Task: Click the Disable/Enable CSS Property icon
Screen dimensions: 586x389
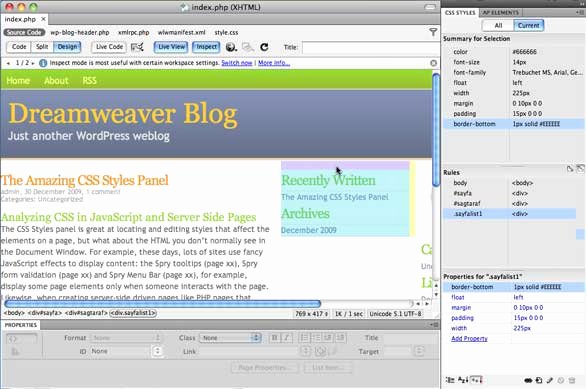Action: pyautogui.click(x=560, y=380)
